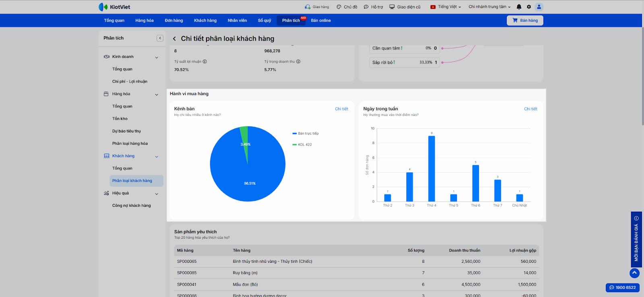This screenshot has height=297, width=644.
Task: Open the Sổ quỹ menu
Action: click(x=264, y=21)
